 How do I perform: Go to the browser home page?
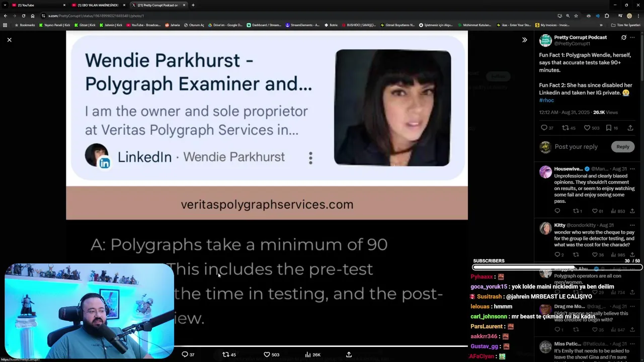click(x=32, y=16)
